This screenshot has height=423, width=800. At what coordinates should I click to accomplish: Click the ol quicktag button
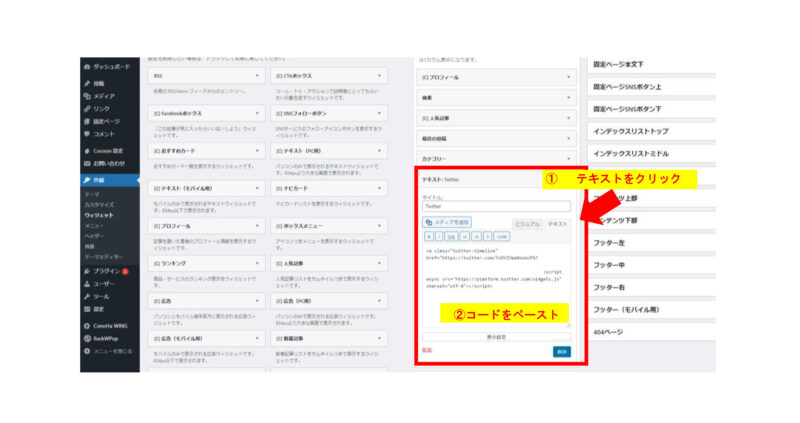(x=477, y=236)
